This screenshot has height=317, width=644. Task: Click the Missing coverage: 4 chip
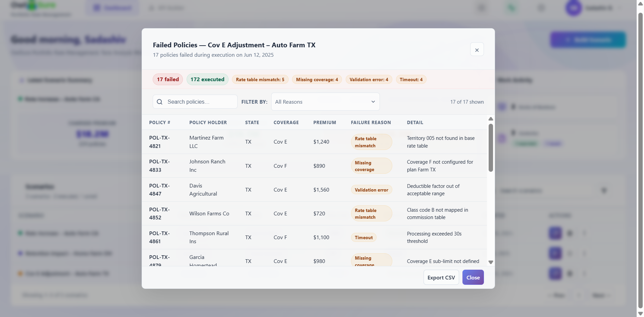tap(317, 80)
